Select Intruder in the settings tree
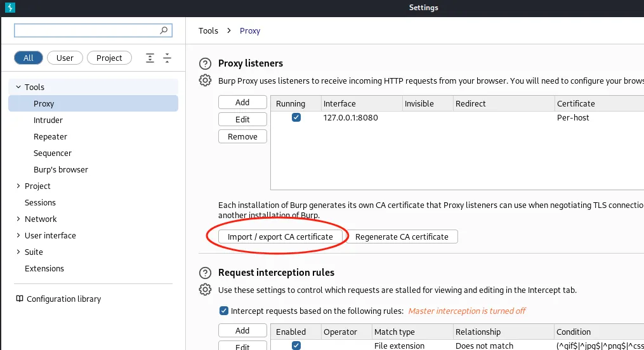This screenshot has height=350, width=644. pos(48,120)
